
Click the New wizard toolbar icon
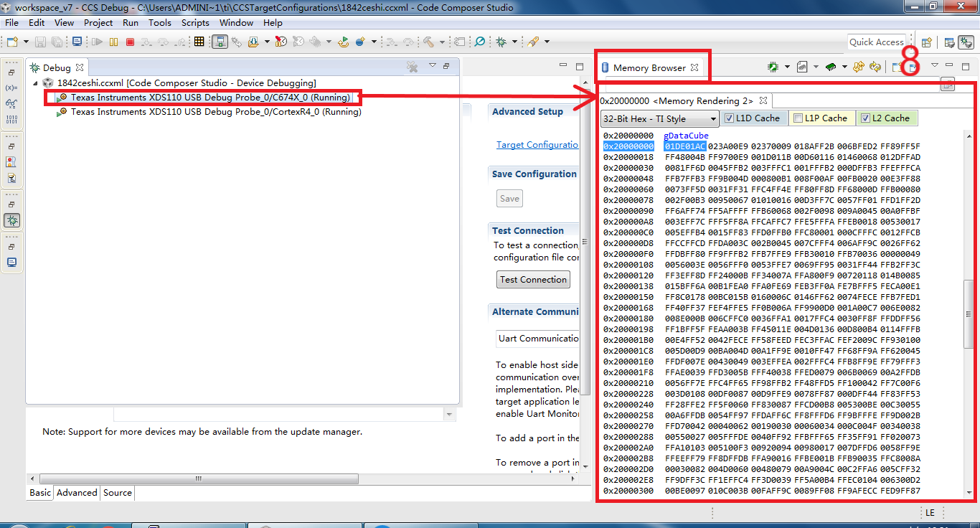point(12,42)
